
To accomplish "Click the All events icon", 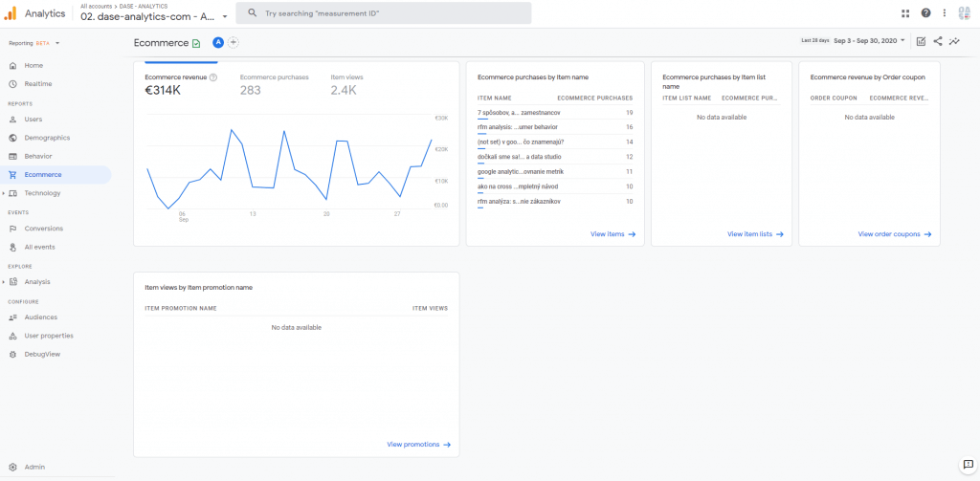I will [12, 248].
